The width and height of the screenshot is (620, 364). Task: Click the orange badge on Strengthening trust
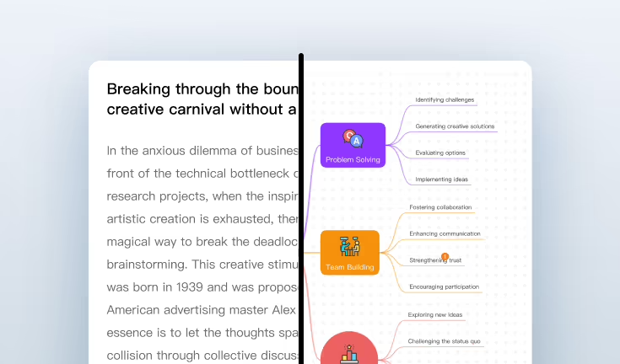tap(445, 255)
